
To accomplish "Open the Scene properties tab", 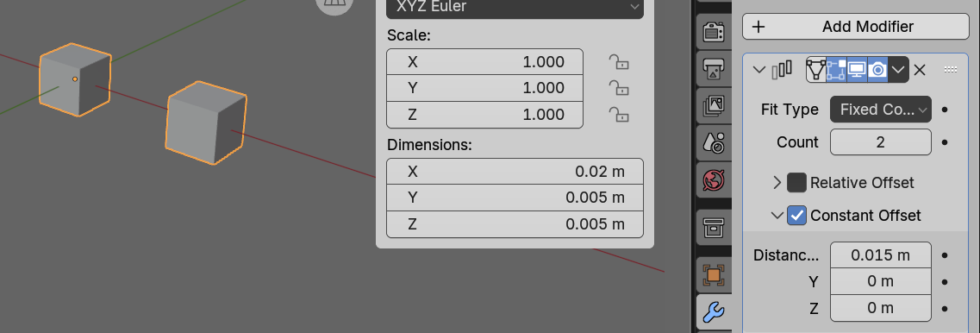I will tap(714, 143).
